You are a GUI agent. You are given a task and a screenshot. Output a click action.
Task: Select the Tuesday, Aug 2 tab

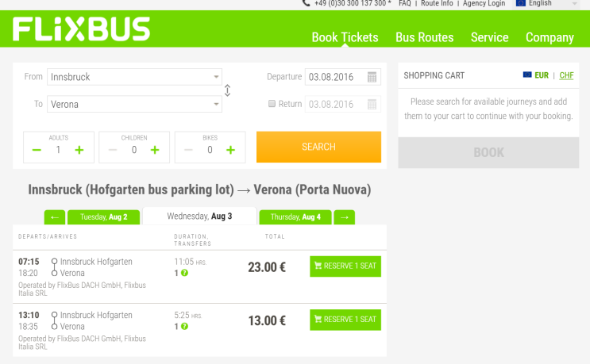pyautogui.click(x=103, y=217)
